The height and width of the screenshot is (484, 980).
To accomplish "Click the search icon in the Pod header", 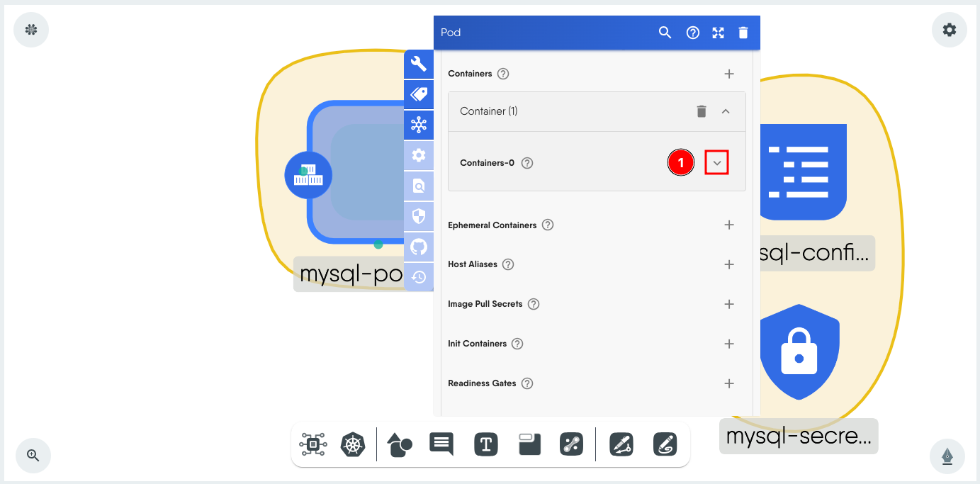I will [x=665, y=33].
